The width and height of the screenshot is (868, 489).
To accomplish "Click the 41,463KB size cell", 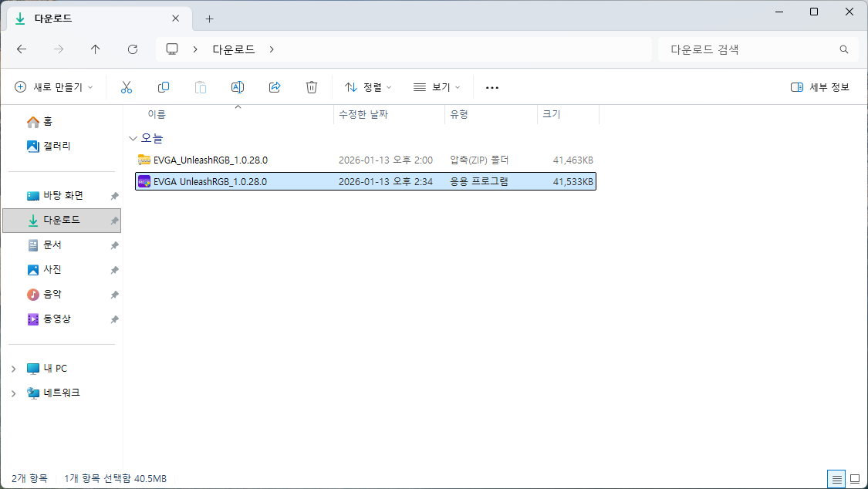I will (x=573, y=160).
